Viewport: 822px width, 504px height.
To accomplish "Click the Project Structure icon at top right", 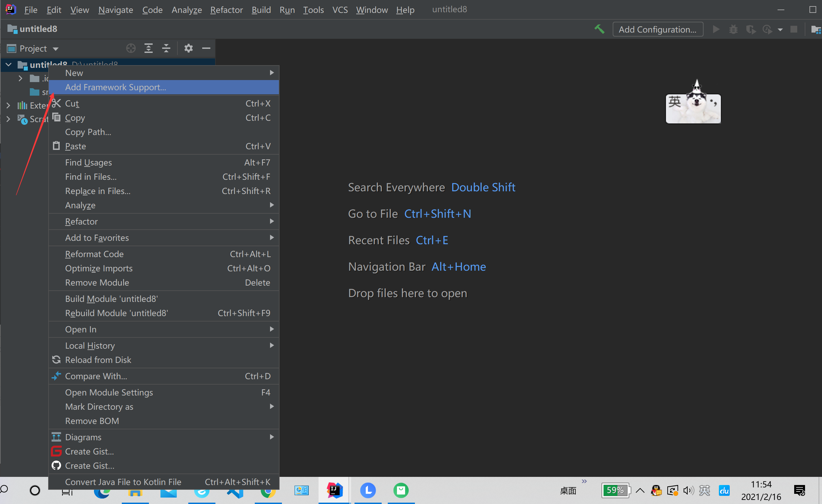I will tap(815, 30).
